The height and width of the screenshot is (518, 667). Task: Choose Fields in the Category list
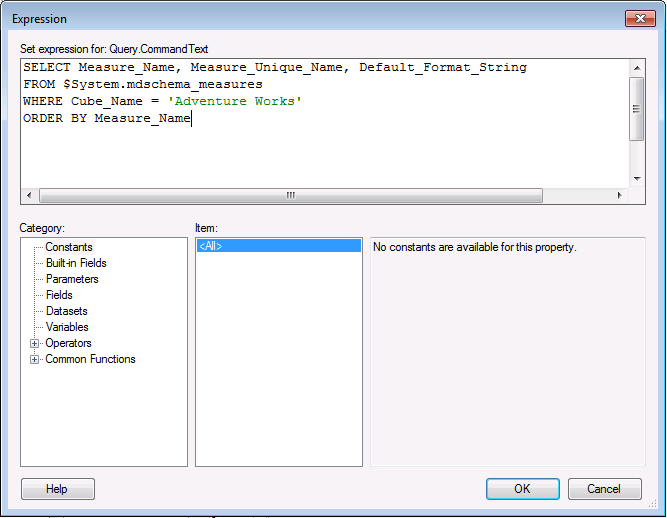tap(59, 295)
